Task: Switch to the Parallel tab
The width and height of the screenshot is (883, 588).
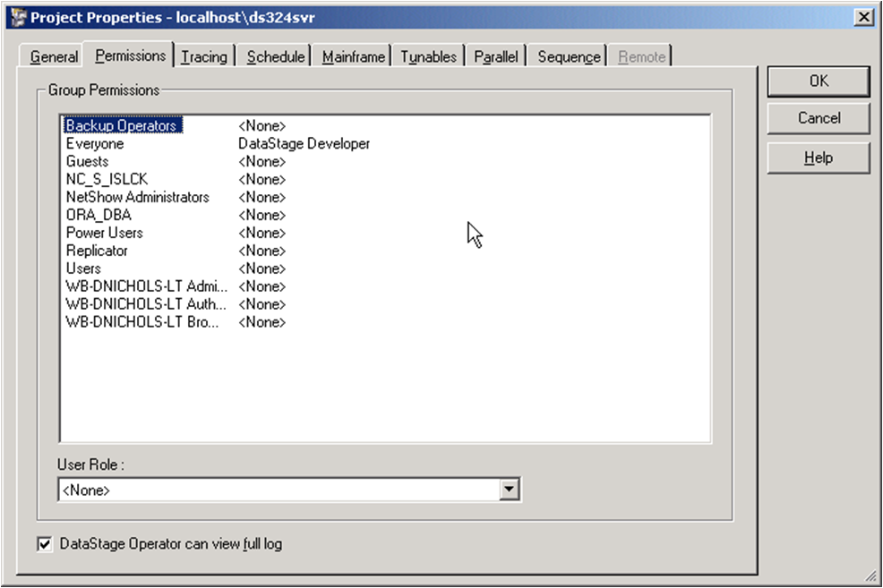Action: click(496, 56)
